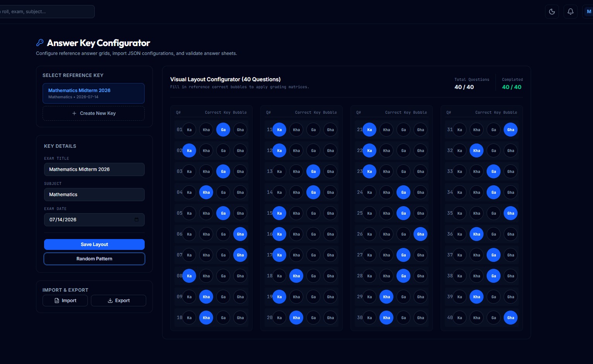Click calendar picker icon in Exam Date
The width and height of the screenshot is (593, 364).
pos(136,220)
